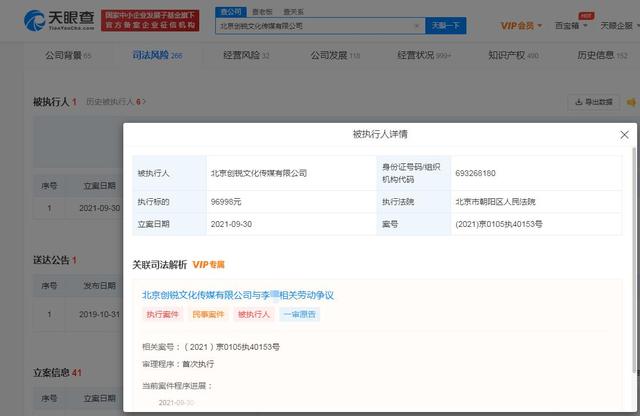This screenshot has height=416, width=640.
Task: Click the court name 北京市朝阳区人民法院
Action: point(495,202)
